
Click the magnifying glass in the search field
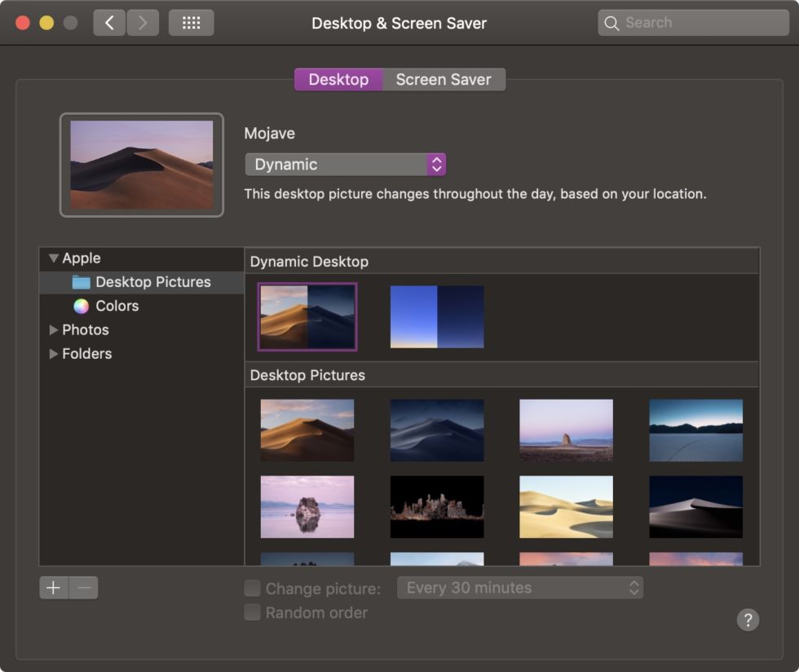(x=611, y=22)
